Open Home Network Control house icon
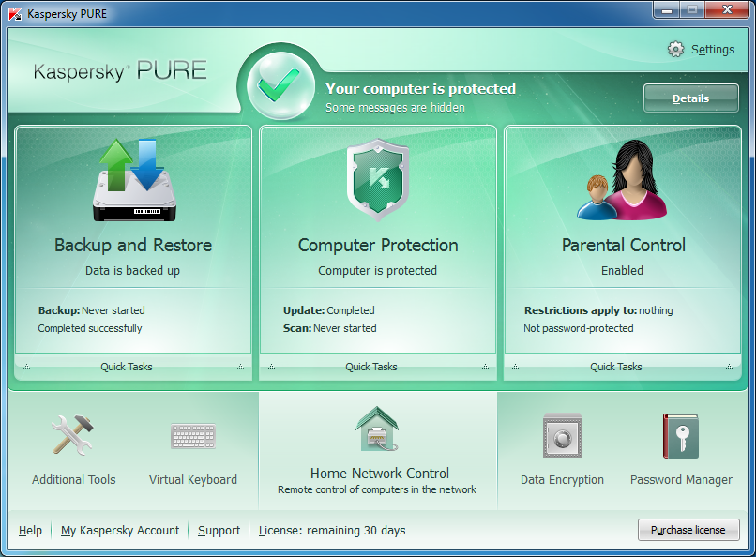Screen dimensions: 756x557 pyautogui.click(x=377, y=429)
